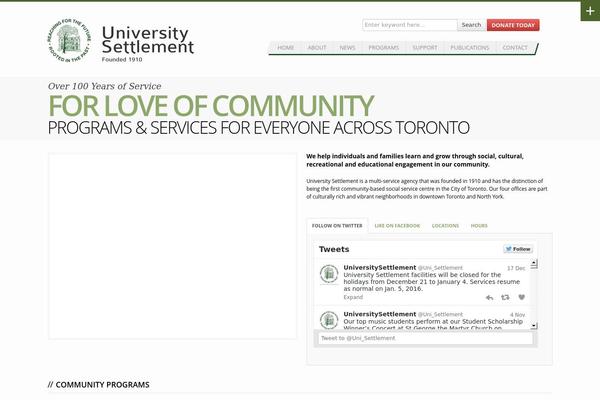Click the Over 100 Years of Service text
This screenshot has width=600, height=400.
[x=104, y=86]
